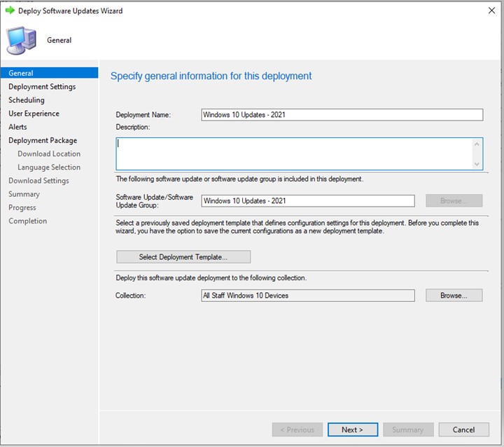Cancel the wizard
Viewport: 504px width, 447px height.
pyautogui.click(x=464, y=429)
